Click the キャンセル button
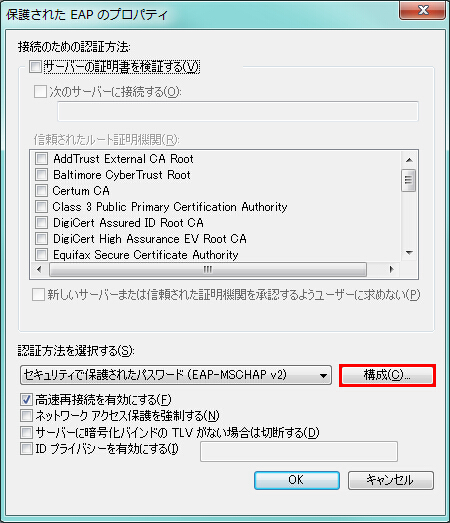 click(x=391, y=480)
